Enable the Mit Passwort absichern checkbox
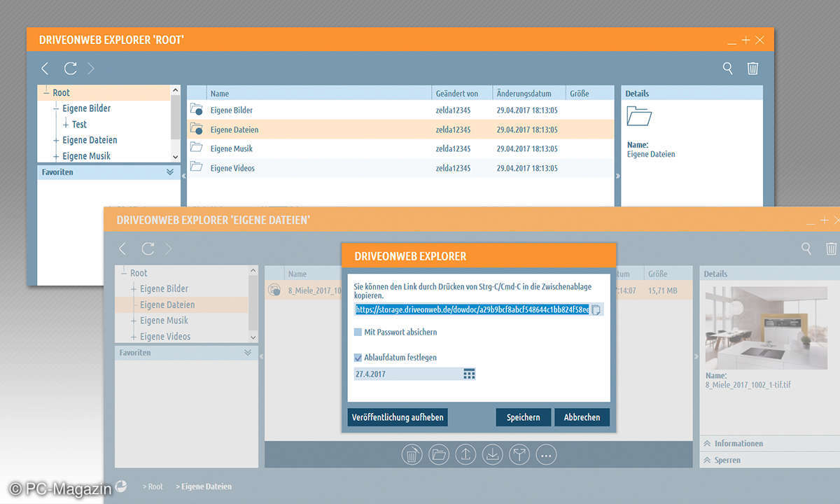This screenshot has height=504, width=840. tap(358, 332)
